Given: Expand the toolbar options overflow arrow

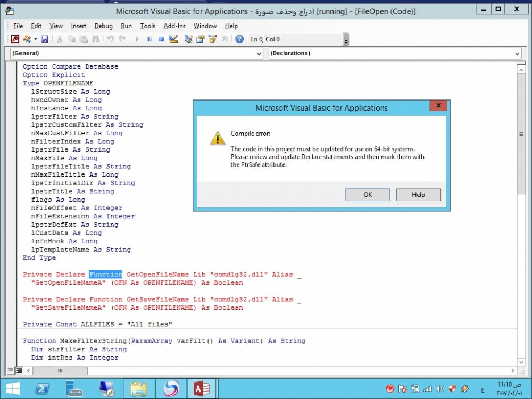Looking at the screenshot, I should (x=346, y=39).
